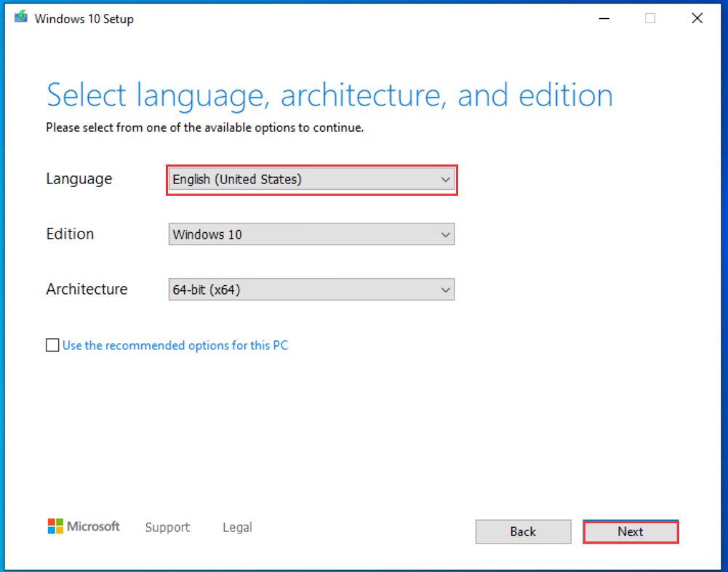Click the Windows 10 Setup title icon
The image size is (728, 572).
21,17
